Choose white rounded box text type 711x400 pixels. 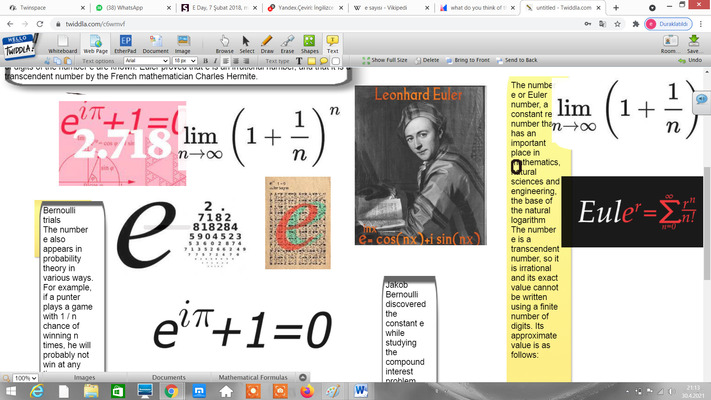(x=336, y=61)
